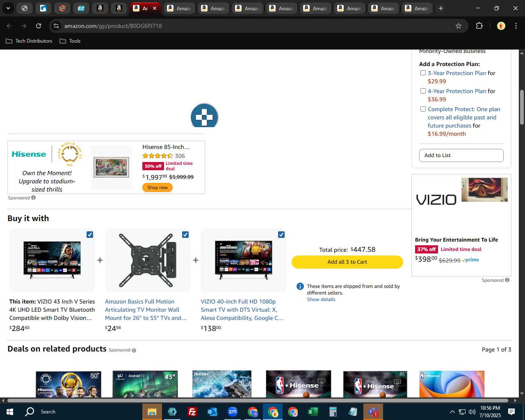Reload the Amazon product page
The width and height of the screenshot is (525, 420).
click(39, 26)
